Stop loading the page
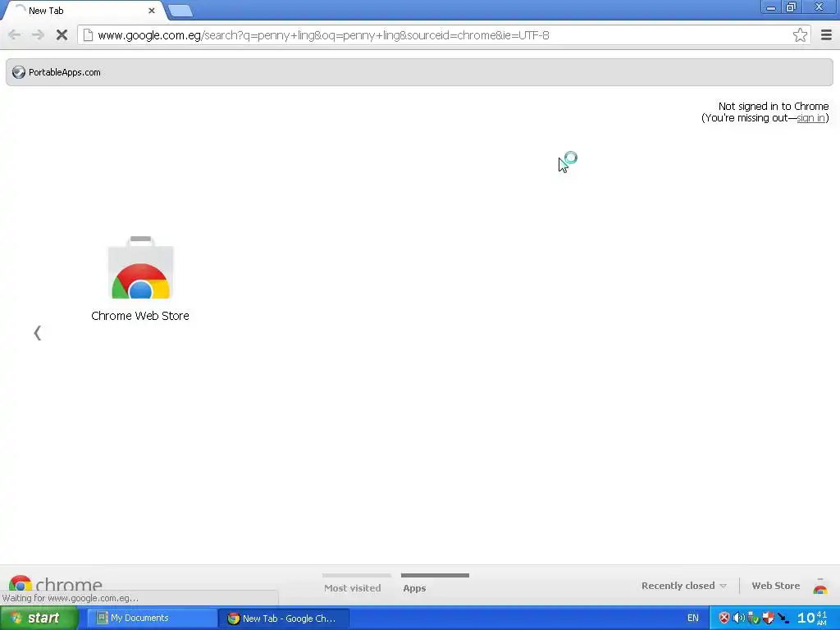The image size is (840, 630). point(62,35)
